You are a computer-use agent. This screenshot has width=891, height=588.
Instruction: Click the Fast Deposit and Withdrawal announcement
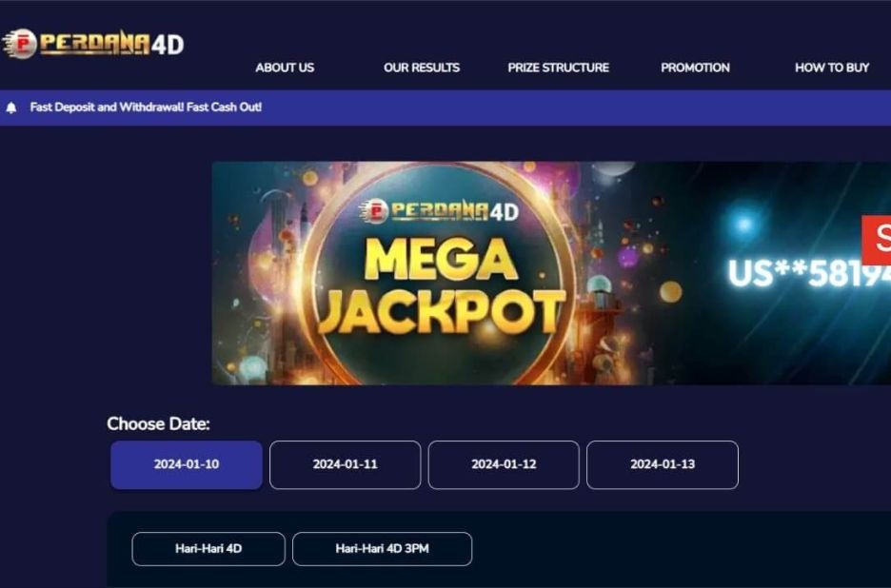point(146,108)
